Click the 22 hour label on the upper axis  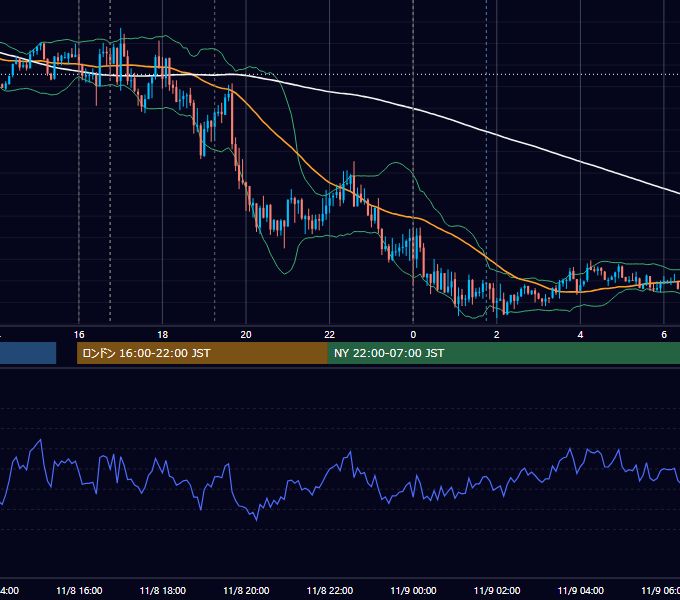click(330, 335)
